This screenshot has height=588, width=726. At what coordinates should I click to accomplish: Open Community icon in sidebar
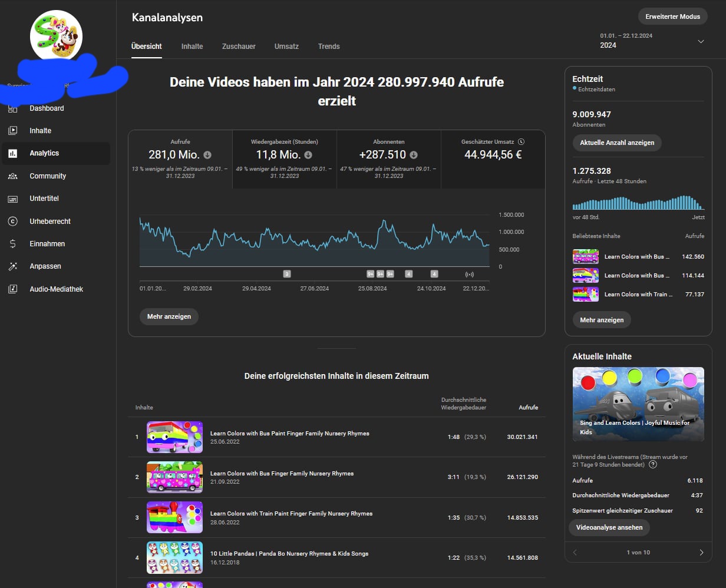coord(12,176)
